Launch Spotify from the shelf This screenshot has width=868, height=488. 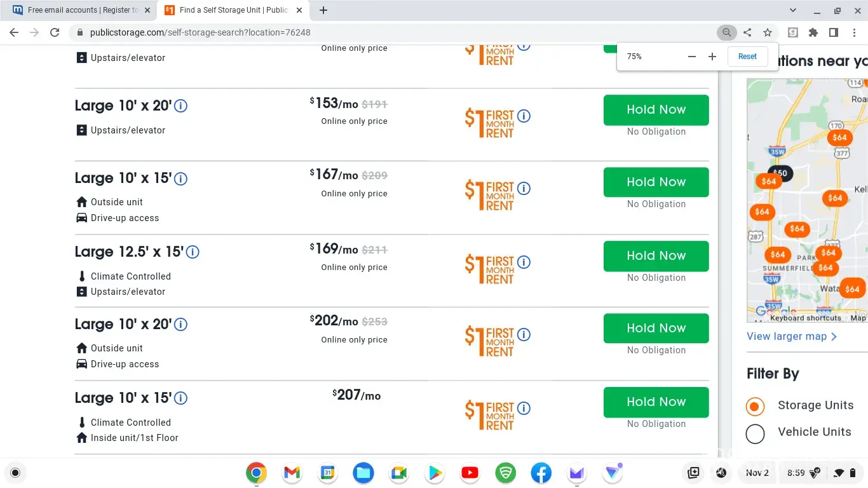[x=506, y=473]
